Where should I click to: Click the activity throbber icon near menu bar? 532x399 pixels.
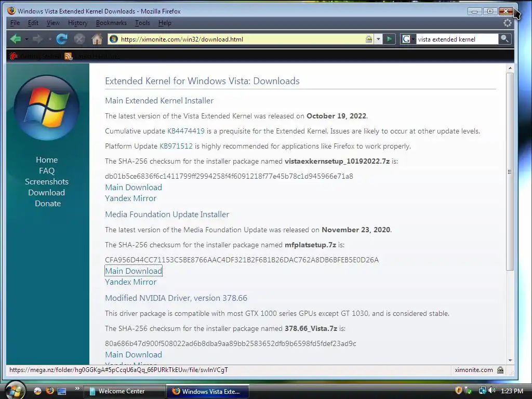(507, 23)
